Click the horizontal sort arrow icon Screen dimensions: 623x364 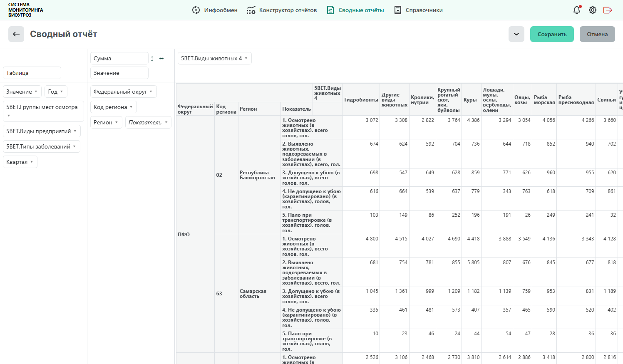click(161, 59)
